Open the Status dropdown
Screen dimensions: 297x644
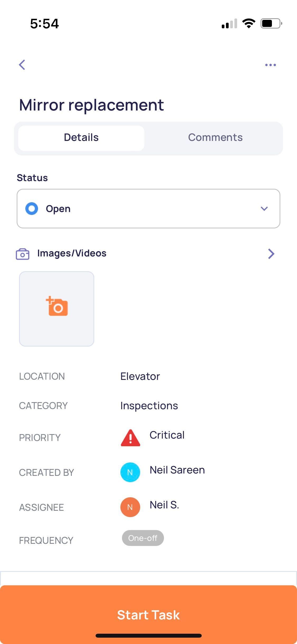coord(148,209)
